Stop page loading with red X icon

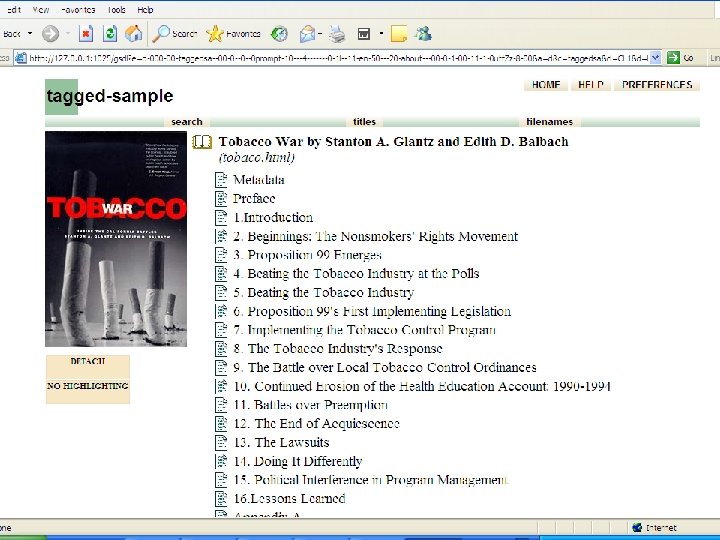(x=86, y=34)
